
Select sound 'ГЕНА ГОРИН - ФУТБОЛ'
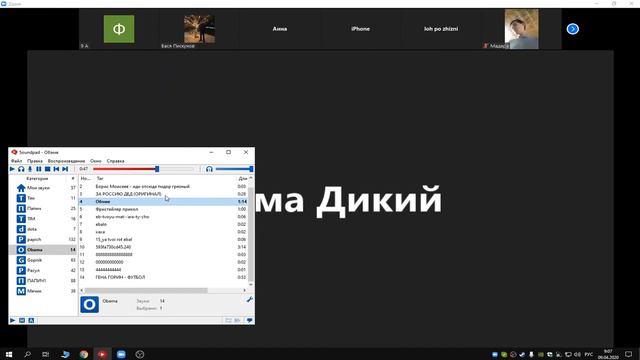163,277
